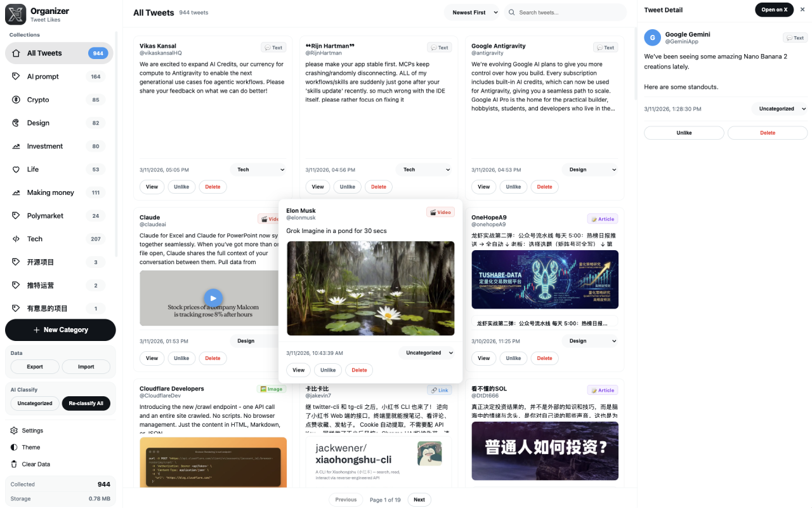
Task: Open category dropdown on Vikas Kansal card
Action: (x=258, y=170)
